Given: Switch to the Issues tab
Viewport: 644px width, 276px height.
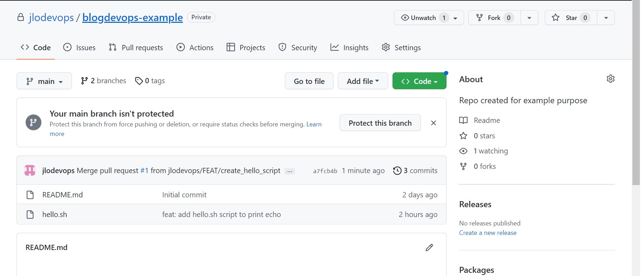Looking at the screenshot, I should (x=79, y=47).
